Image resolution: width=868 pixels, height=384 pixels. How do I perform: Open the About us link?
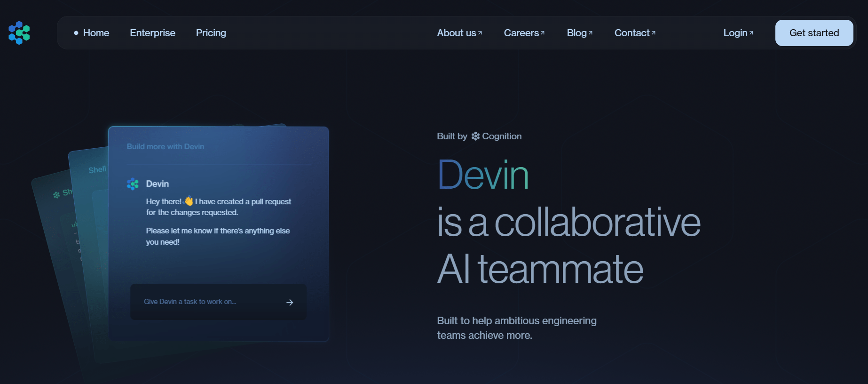coord(456,33)
